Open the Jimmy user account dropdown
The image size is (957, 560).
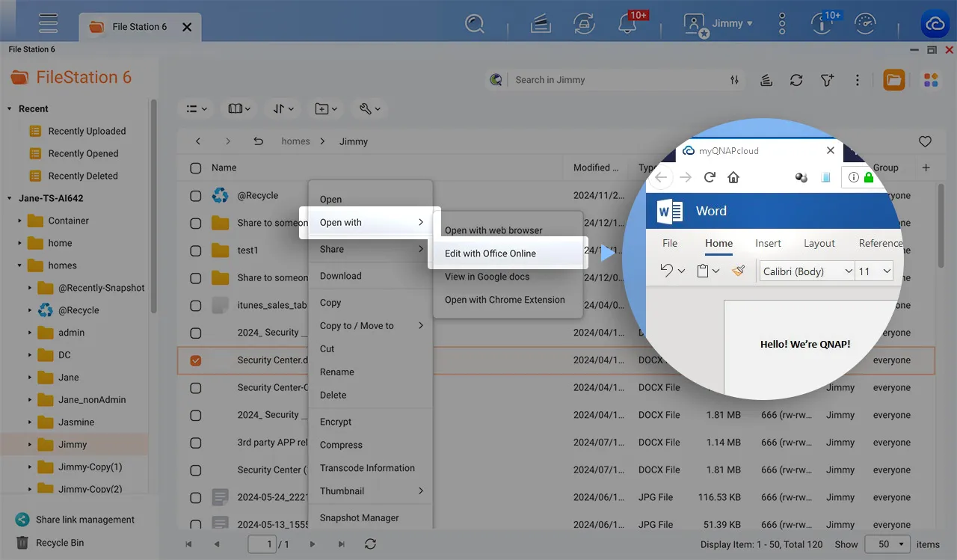pyautogui.click(x=718, y=23)
